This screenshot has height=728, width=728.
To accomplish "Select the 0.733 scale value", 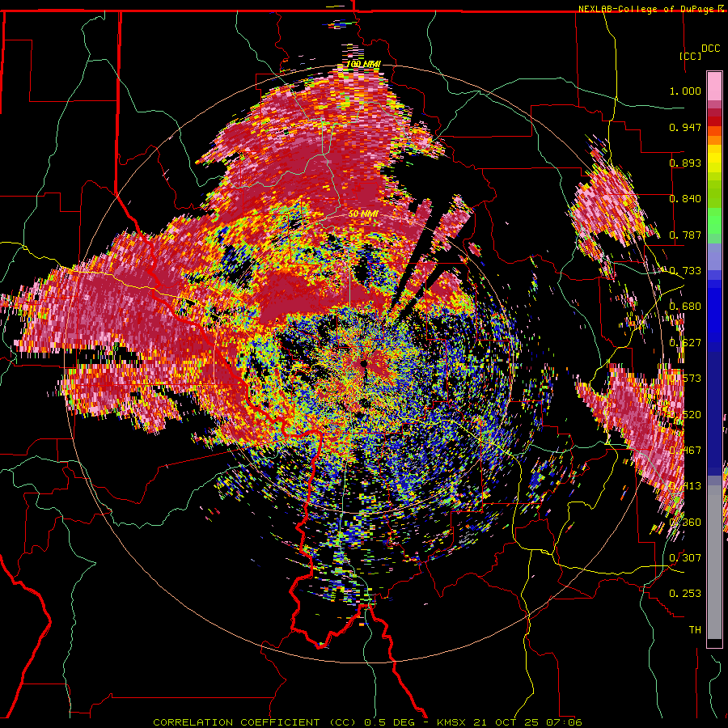I will click(x=685, y=271).
